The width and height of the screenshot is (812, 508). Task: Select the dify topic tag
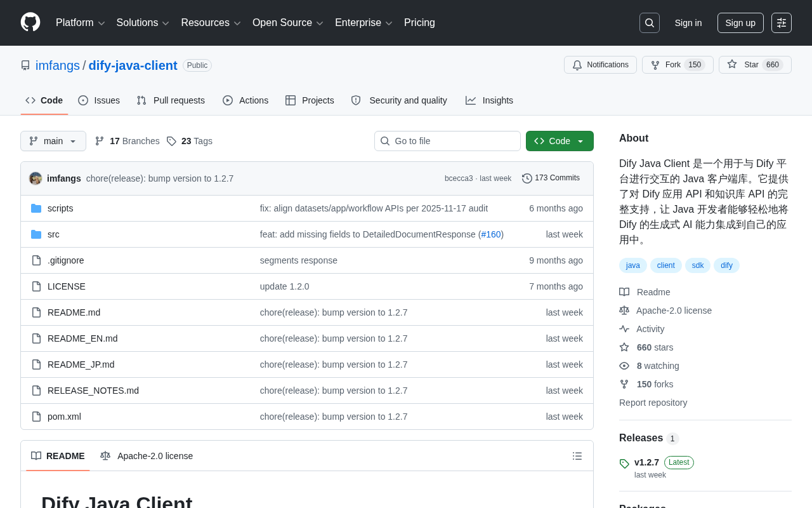pyautogui.click(x=726, y=265)
